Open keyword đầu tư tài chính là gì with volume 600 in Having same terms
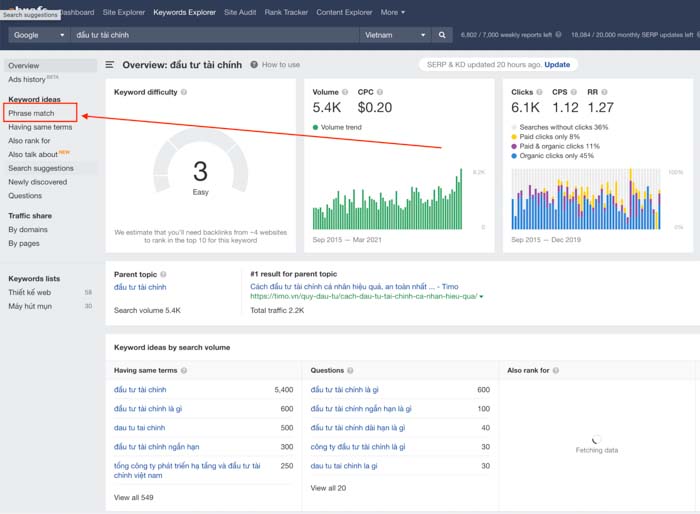The width and height of the screenshot is (700, 514). pyautogui.click(x=148, y=409)
